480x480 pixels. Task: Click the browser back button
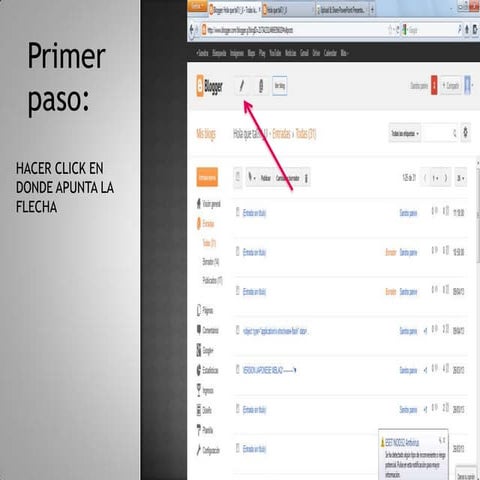(192, 30)
